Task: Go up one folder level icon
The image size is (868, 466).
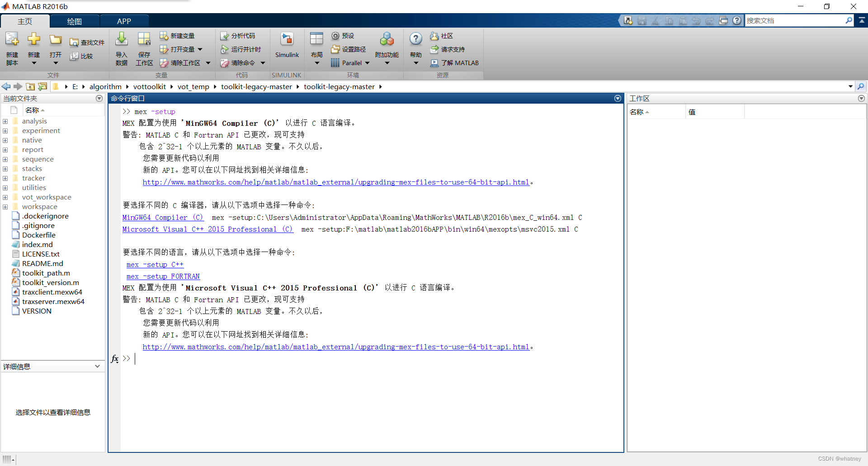Action: [30, 86]
